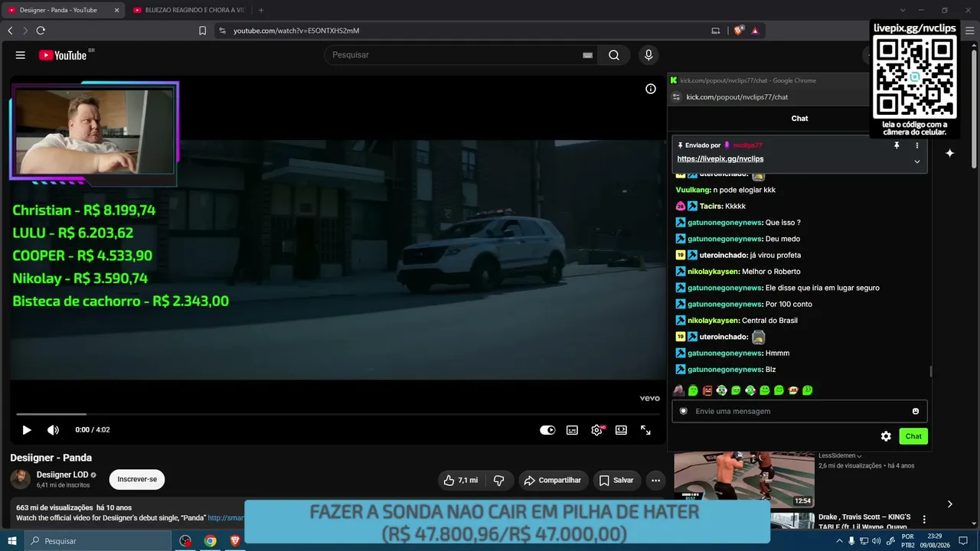Open Tacirs username in chat
The height and width of the screenshot is (551, 980).
tap(710, 207)
